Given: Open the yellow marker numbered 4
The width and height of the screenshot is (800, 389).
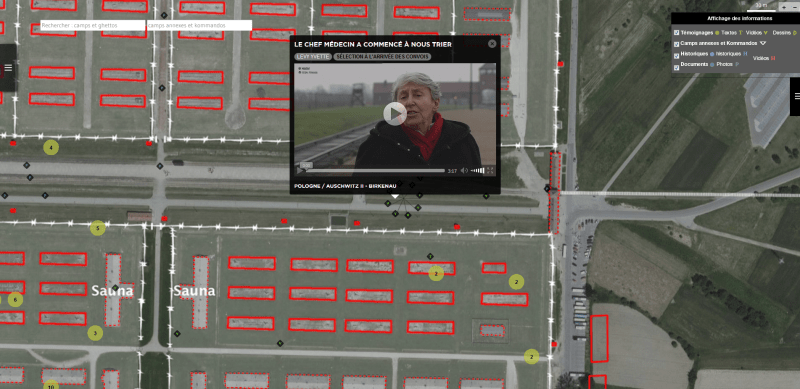Looking at the screenshot, I should coord(51,148).
